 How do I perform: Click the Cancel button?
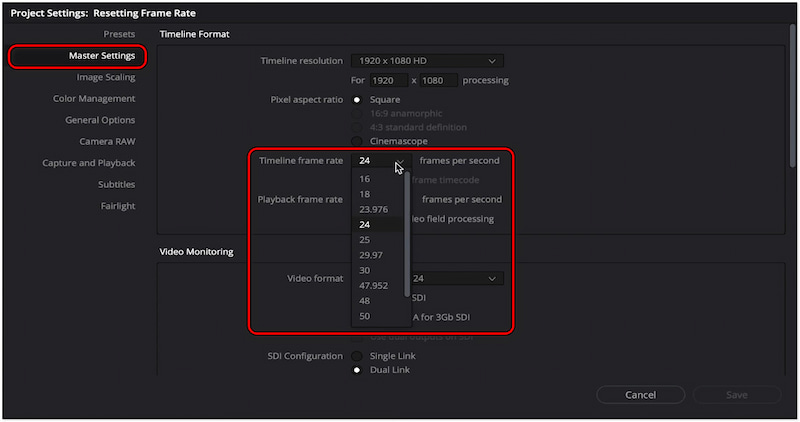639,395
